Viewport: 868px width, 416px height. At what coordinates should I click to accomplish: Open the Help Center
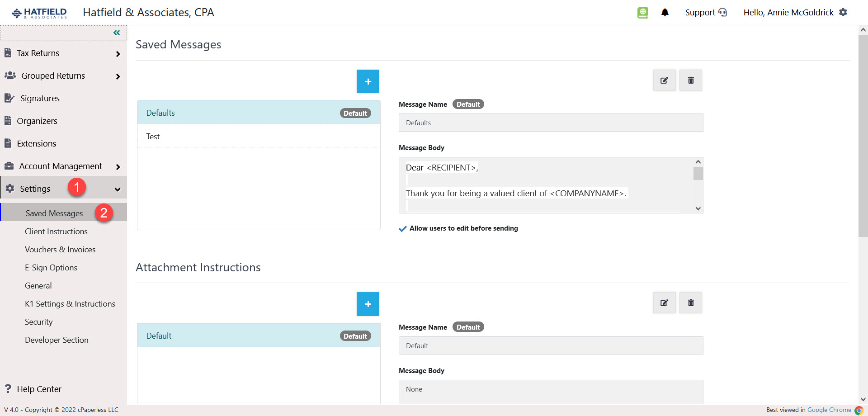(39, 389)
